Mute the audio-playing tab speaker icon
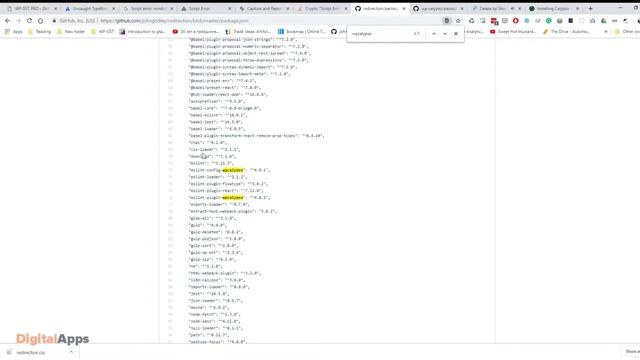The width and height of the screenshot is (640, 360). 512,9
